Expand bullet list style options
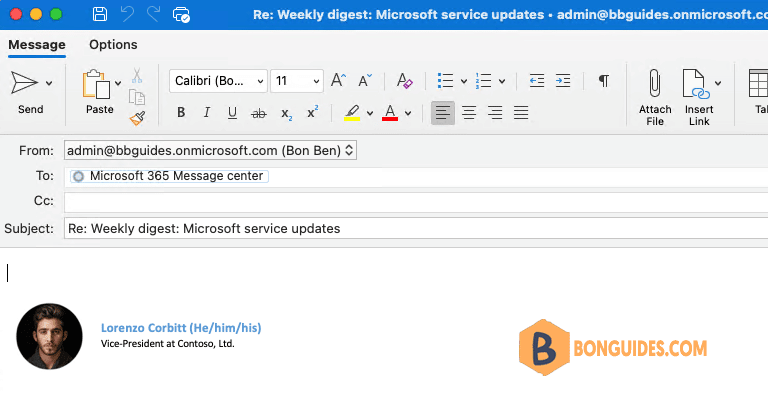This screenshot has width=768, height=413. coord(464,81)
